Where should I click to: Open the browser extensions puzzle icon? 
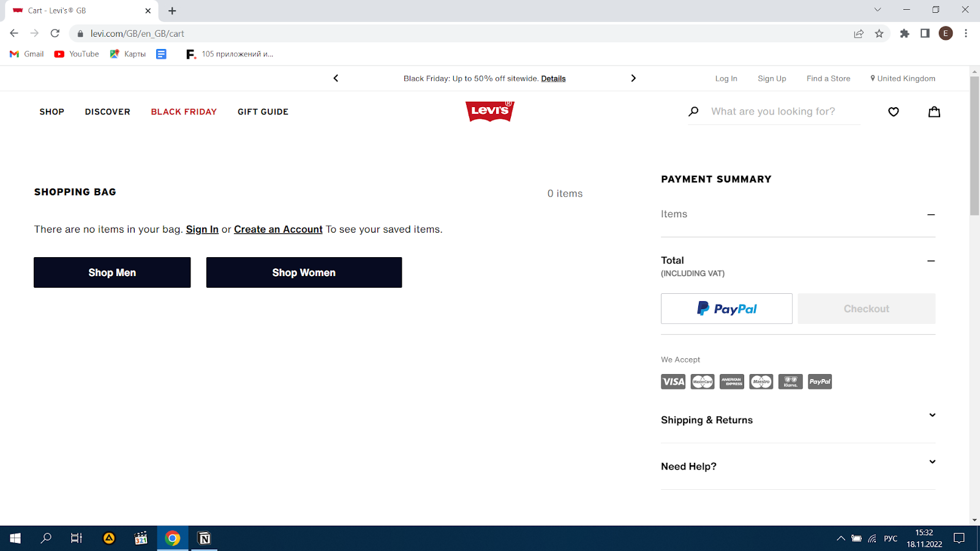[905, 34]
